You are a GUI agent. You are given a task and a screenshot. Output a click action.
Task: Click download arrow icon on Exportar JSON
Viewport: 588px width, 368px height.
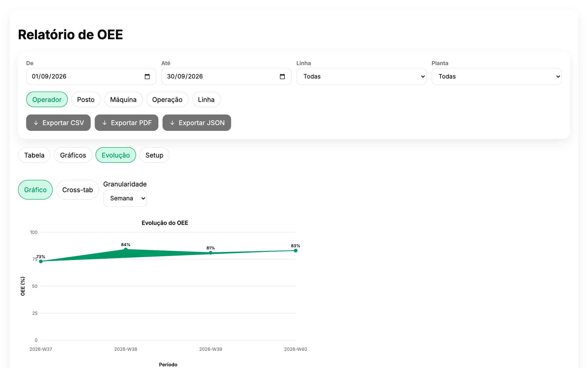(172, 123)
